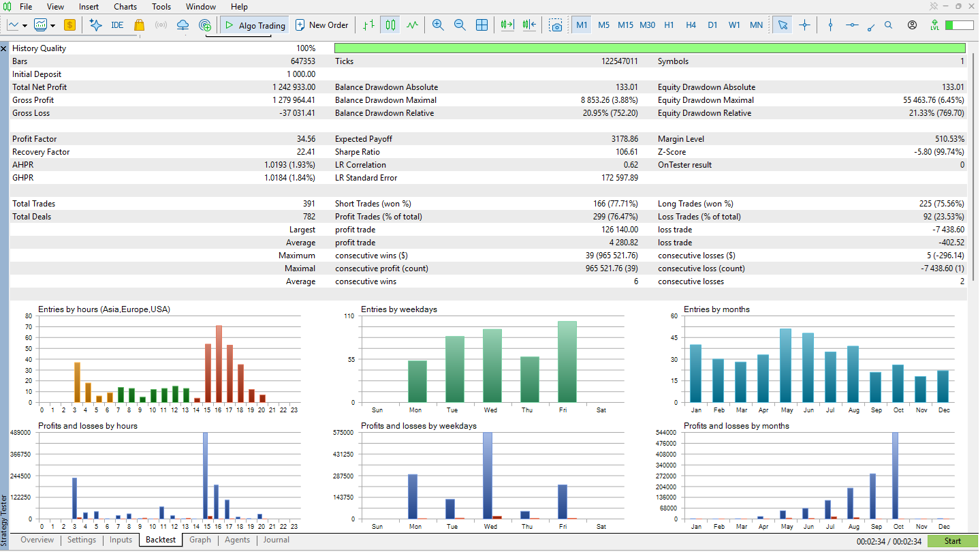Draw a horizontal line object
Viewport: 980px width, 552px height.
point(852,25)
